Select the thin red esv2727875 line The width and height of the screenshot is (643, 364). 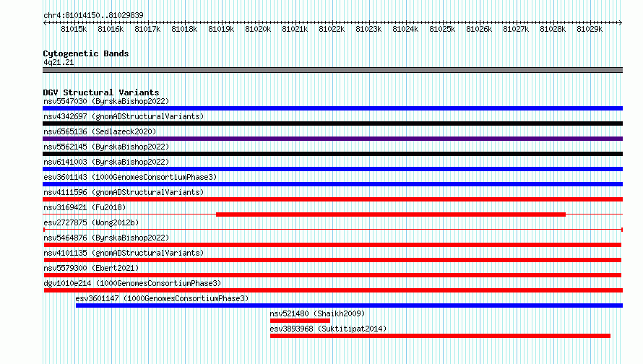click(333, 230)
